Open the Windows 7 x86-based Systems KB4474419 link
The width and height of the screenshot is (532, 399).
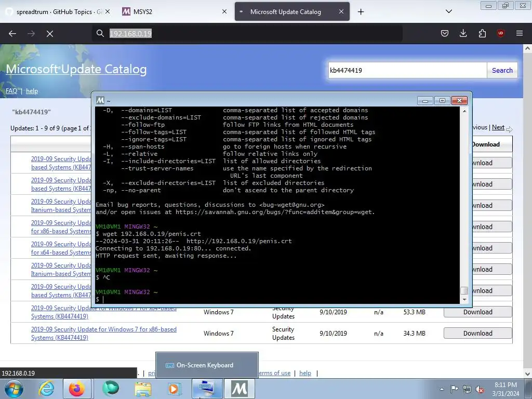point(104,333)
